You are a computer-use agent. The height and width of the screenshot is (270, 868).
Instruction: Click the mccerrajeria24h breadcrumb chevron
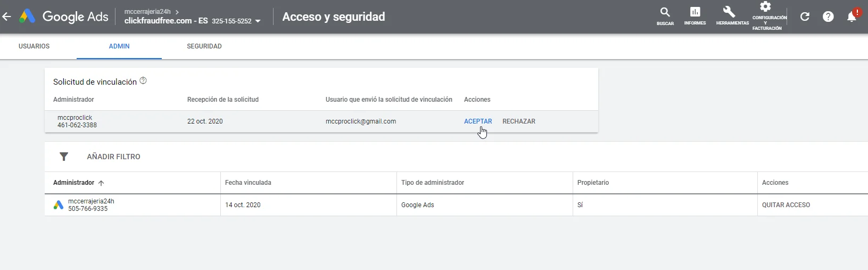[177, 12]
